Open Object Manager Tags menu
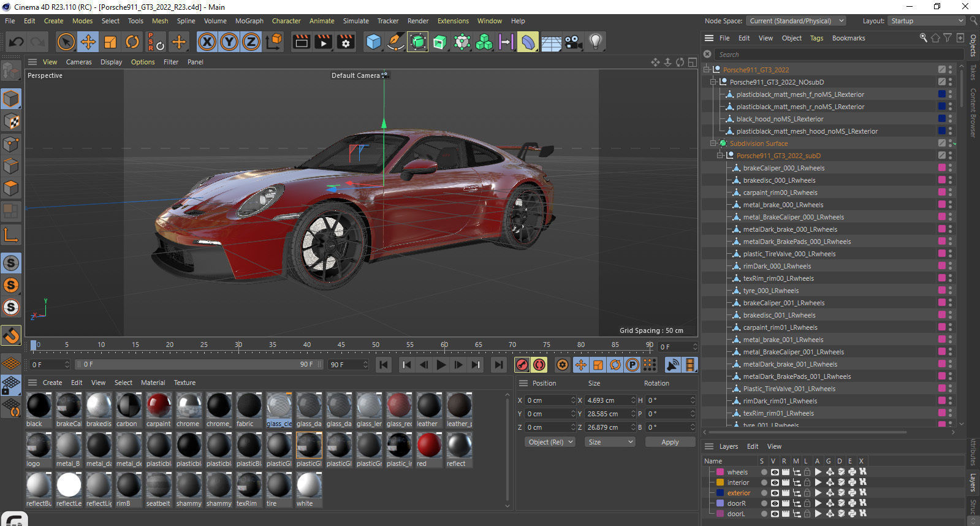 (816, 38)
